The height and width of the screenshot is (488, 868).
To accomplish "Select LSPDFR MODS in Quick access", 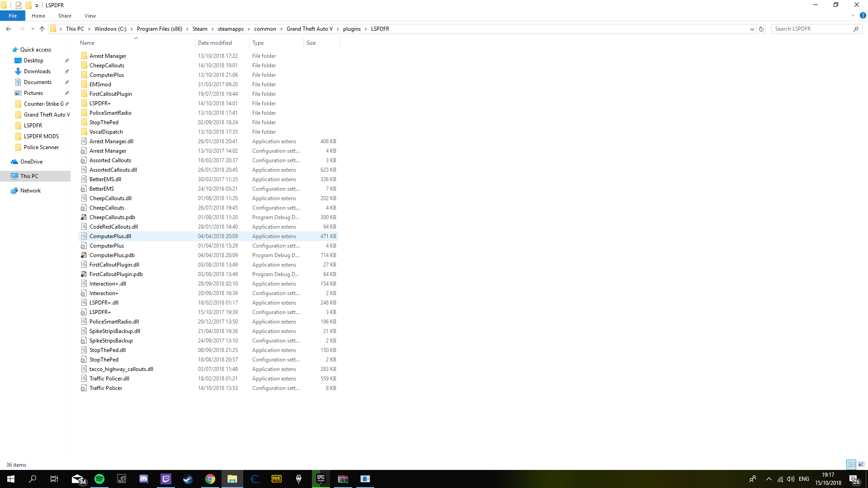I will pyautogui.click(x=41, y=136).
